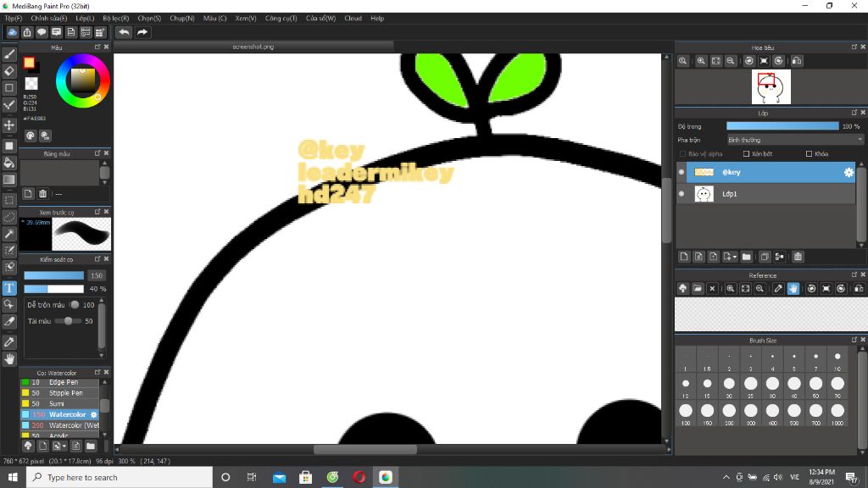Open @key layer settings gear
This screenshot has width=868, height=488.
pos(849,173)
